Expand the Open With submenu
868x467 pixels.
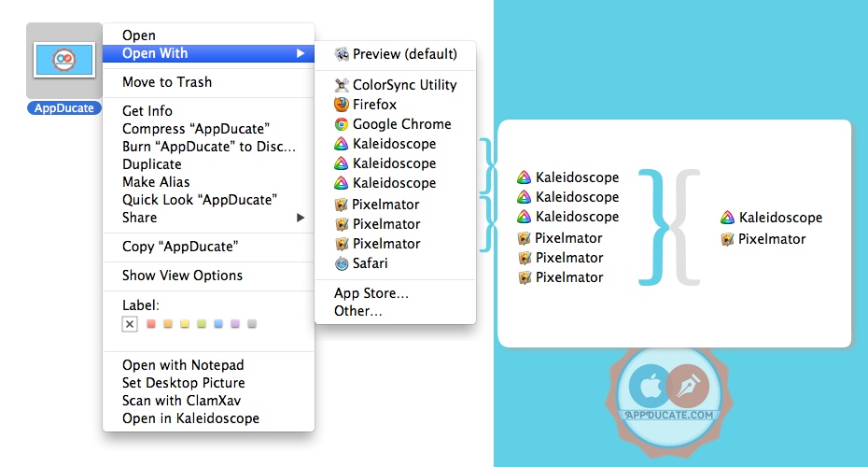click(208, 53)
